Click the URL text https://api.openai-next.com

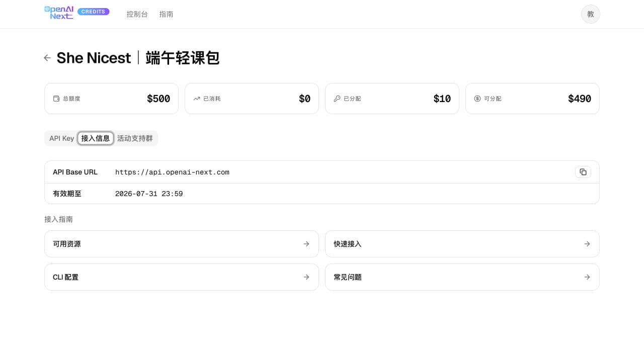172,172
